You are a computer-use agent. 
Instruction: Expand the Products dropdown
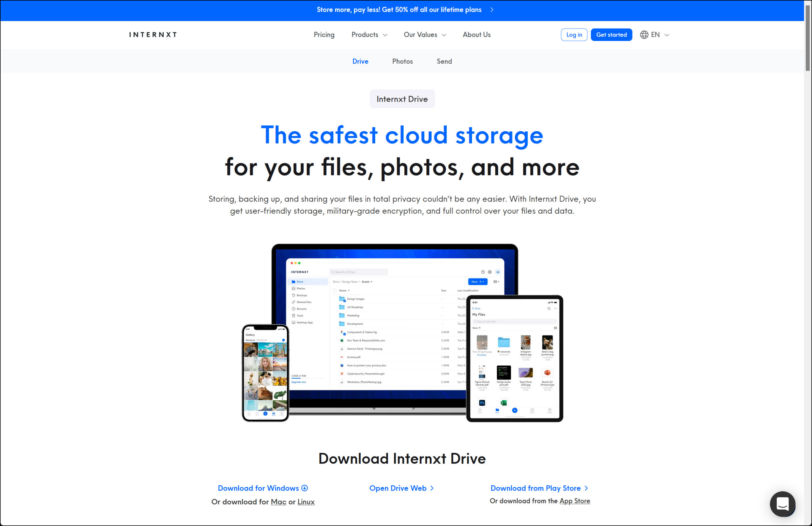click(369, 35)
